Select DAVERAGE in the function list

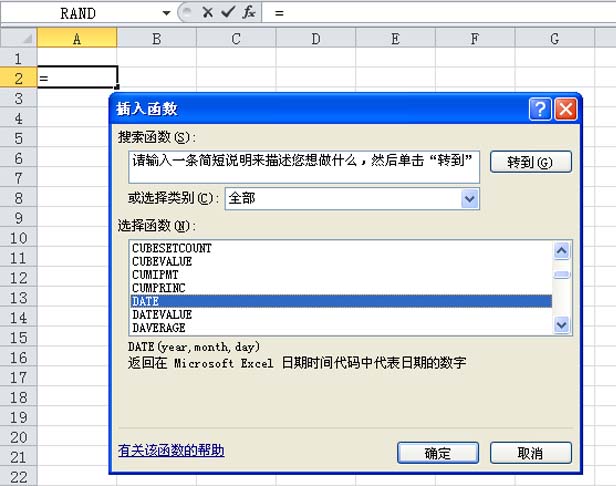(158, 327)
